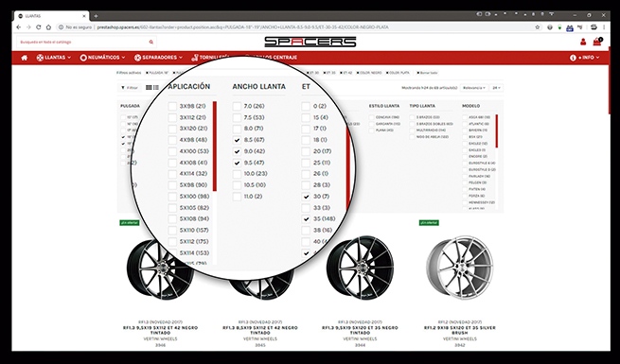The width and height of the screenshot is (620, 364).
Task: Check the 4X100 aplicación checkbox
Action: click(172, 151)
